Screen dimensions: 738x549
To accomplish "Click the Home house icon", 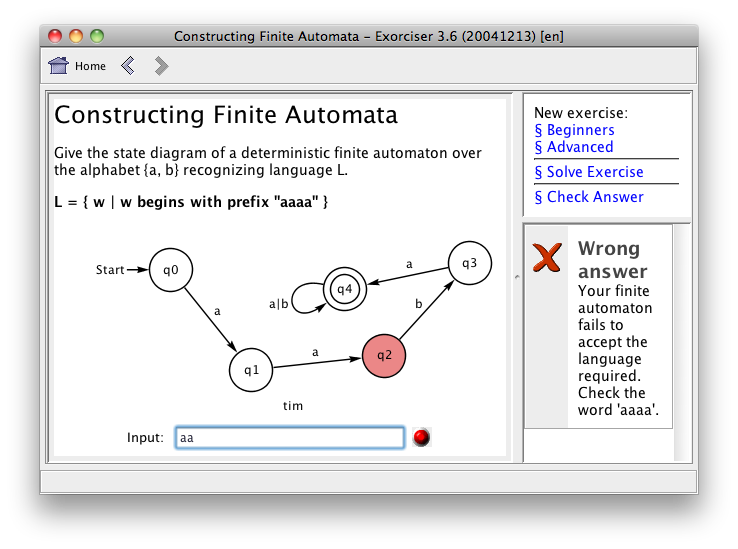I will 58,65.
